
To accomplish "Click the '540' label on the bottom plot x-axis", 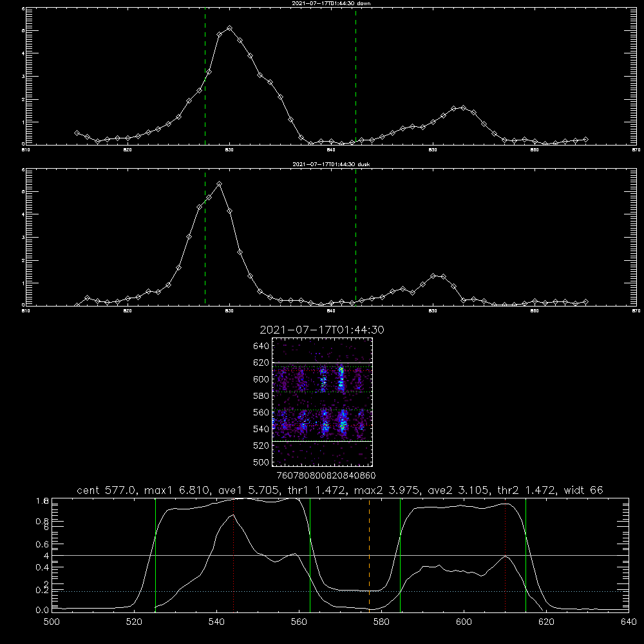I will pos(216,622).
